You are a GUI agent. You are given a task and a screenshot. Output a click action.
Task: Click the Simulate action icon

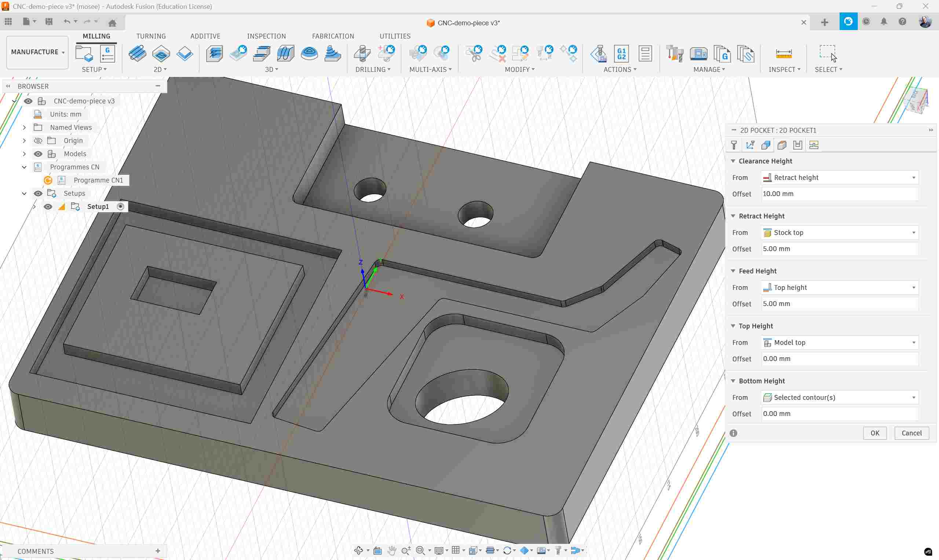599,54
